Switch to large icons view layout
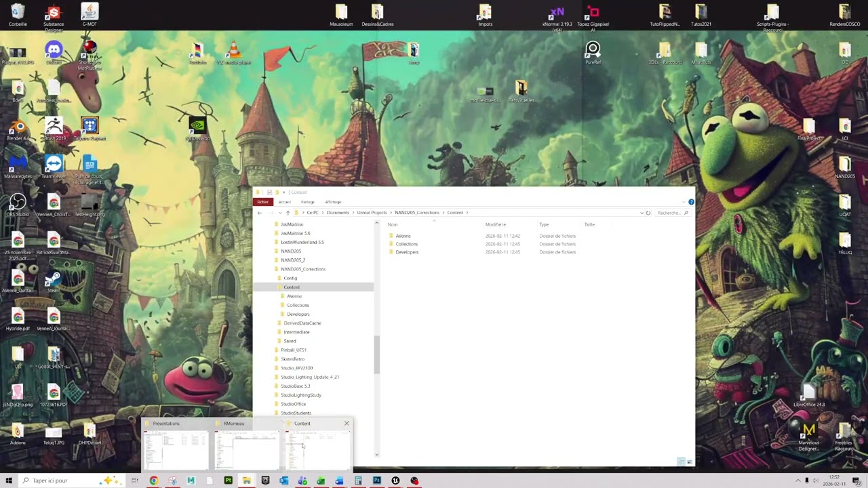 point(690,462)
